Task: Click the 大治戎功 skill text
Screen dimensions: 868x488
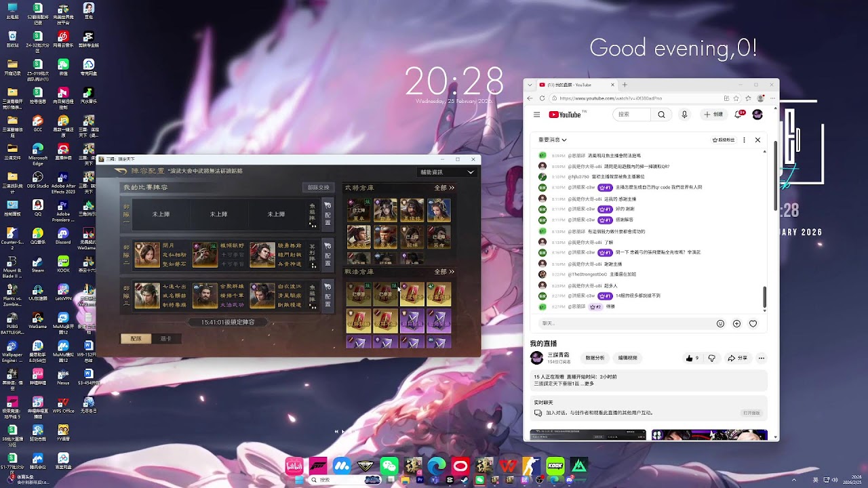Action: (232, 304)
